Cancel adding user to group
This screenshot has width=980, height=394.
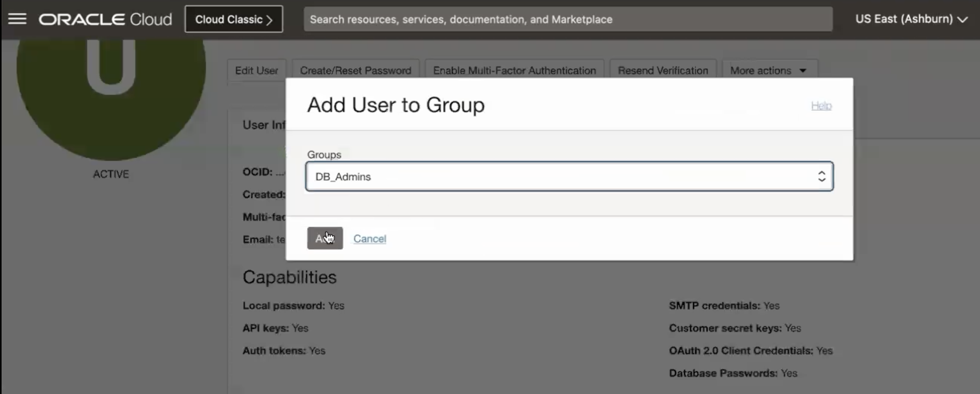tap(369, 239)
